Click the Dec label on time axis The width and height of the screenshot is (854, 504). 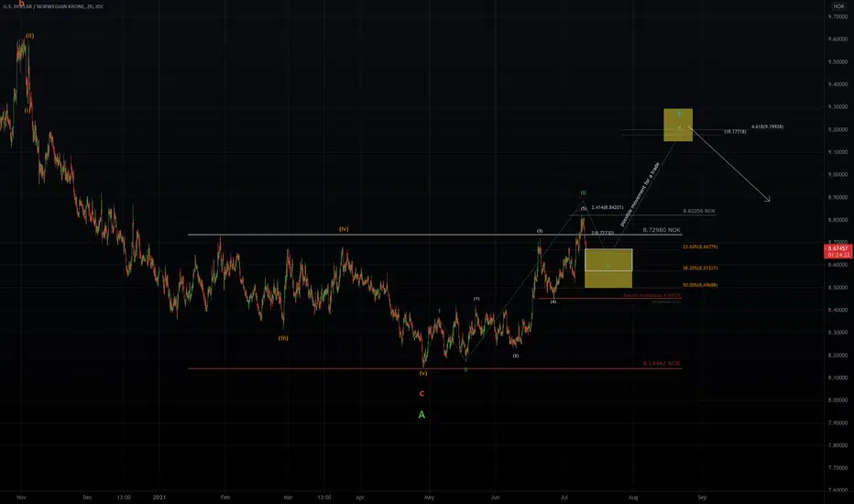click(87, 498)
